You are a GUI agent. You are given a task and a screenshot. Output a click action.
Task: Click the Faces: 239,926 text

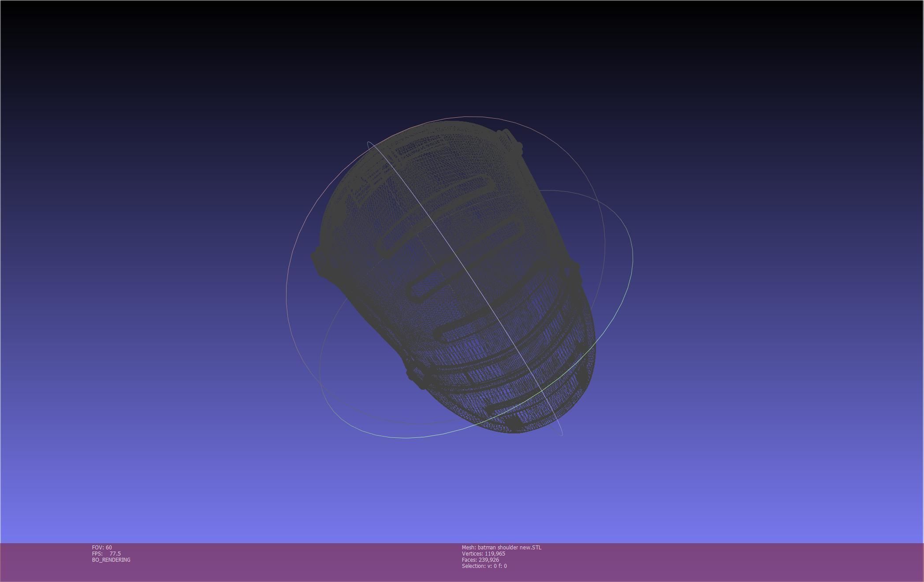481,560
